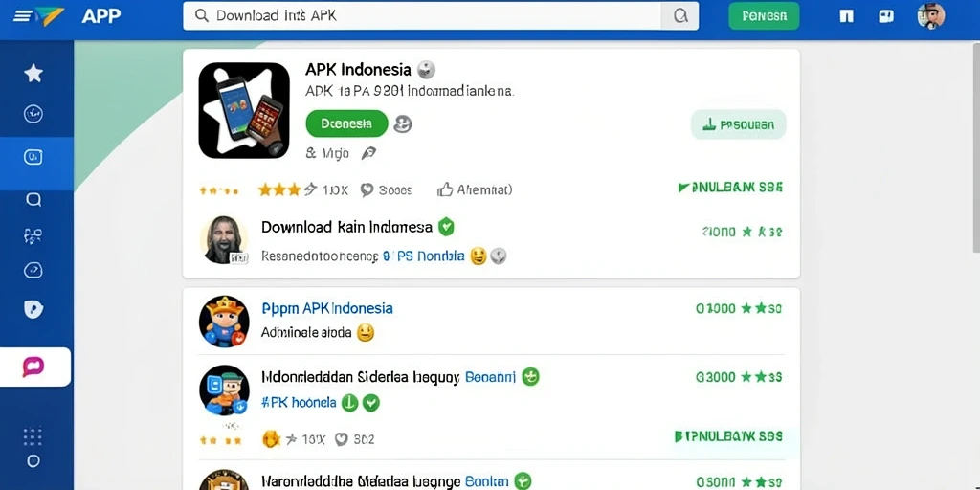Click the blue PS Nondela link
The image size is (980, 490).
431,256
